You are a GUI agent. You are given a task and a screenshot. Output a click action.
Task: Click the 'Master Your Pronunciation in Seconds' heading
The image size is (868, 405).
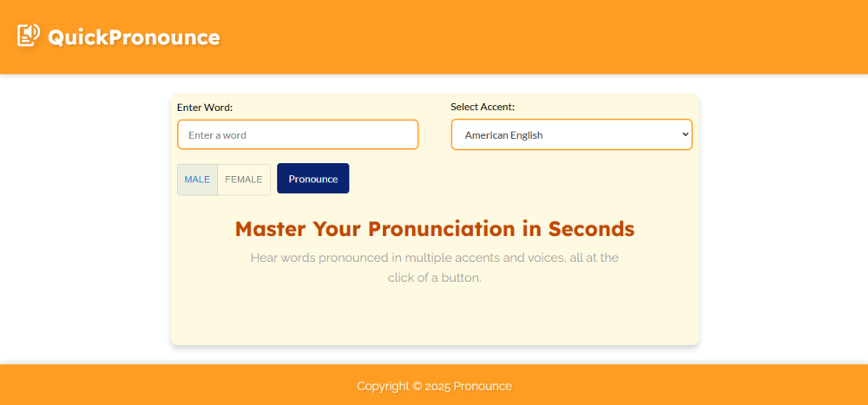point(434,229)
